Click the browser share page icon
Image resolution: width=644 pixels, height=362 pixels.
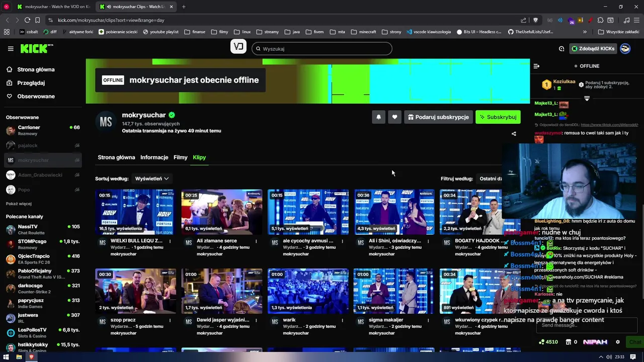[524, 20]
